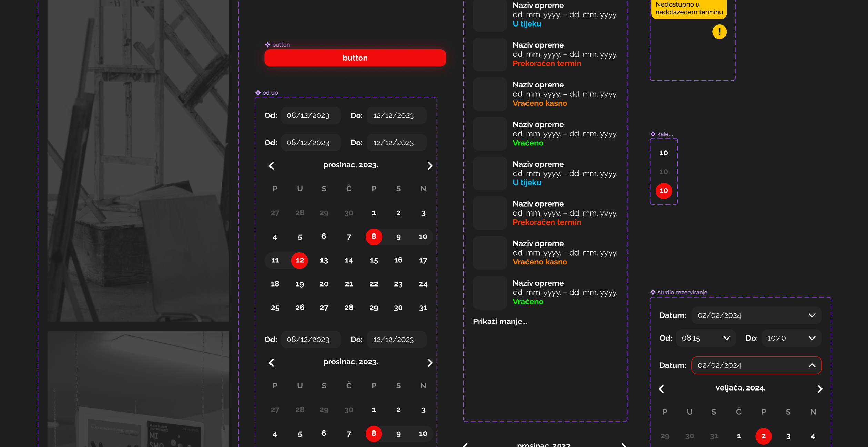Image resolution: width=868 pixels, height=447 pixels.
Task: Click next month arrow in top calendar
Action: click(x=430, y=166)
